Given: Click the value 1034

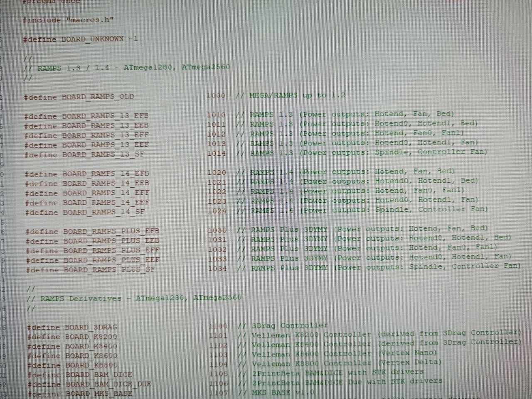Looking at the screenshot, I should [x=218, y=269].
